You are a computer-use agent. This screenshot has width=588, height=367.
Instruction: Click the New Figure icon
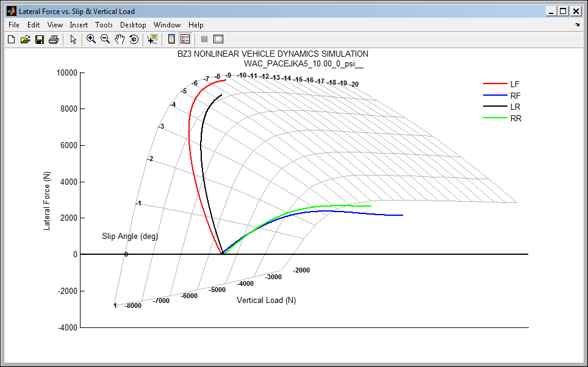click(11, 40)
